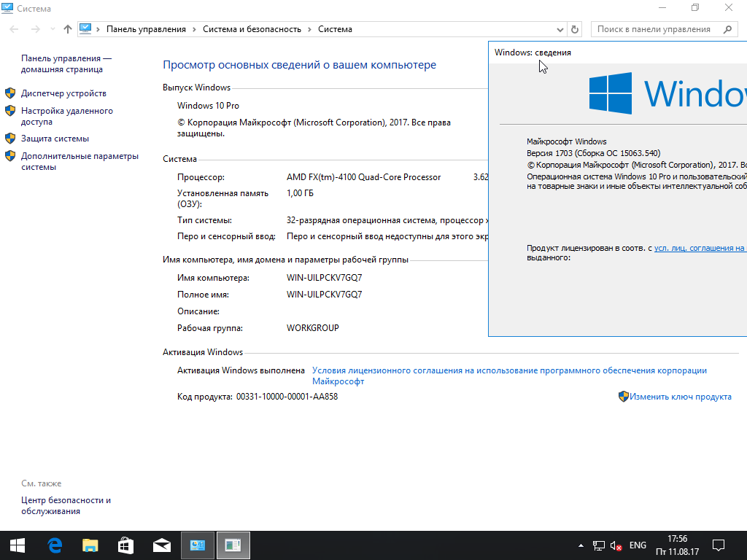
Task: Open Диспетчер устройств link
Action: [63, 93]
